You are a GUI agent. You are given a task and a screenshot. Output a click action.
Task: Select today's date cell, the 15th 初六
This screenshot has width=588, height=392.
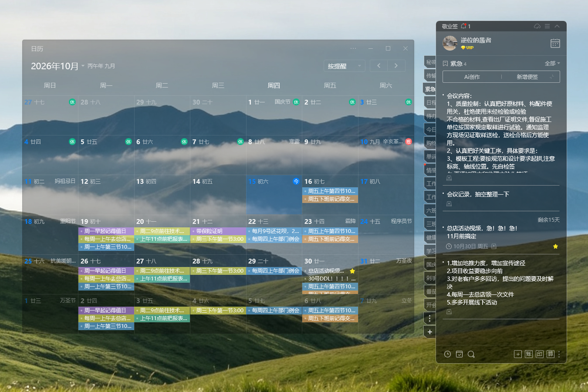pos(274,195)
